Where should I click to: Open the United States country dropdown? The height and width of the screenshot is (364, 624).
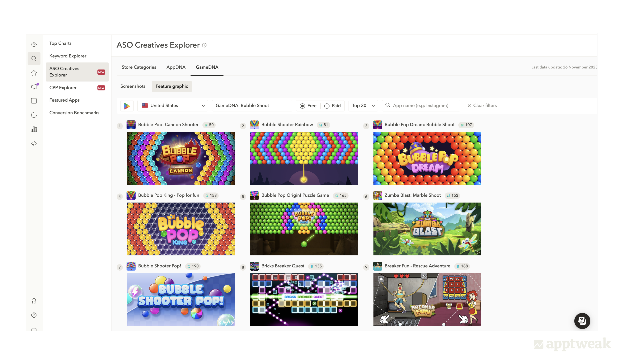point(173,106)
